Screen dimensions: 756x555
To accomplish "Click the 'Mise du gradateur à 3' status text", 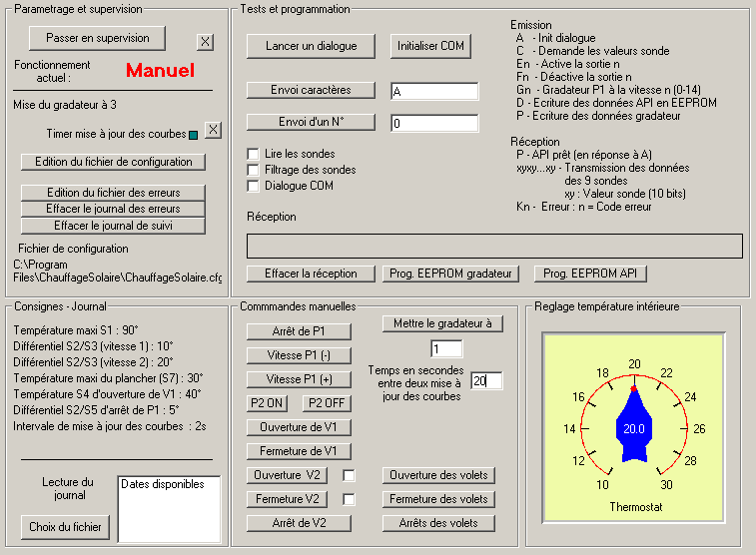I will click(65, 105).
